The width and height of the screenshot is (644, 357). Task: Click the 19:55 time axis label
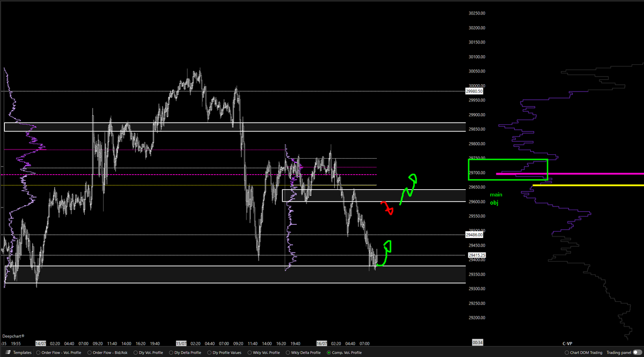16,343
